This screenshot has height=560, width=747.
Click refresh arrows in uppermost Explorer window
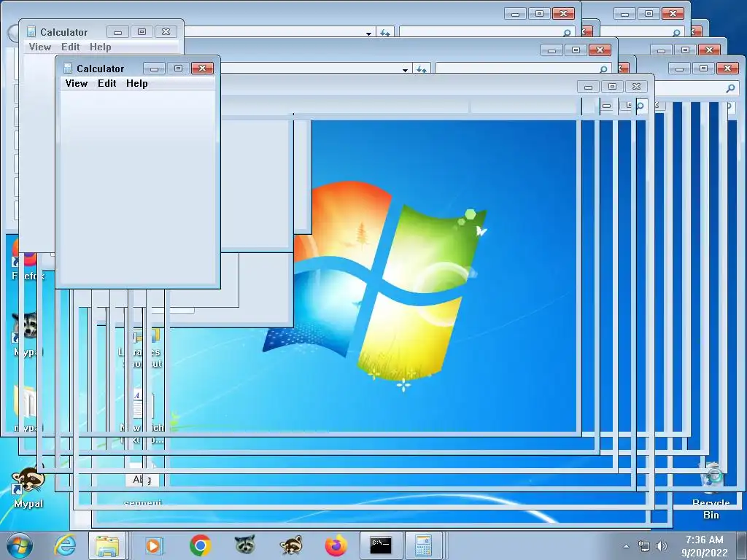385,33
